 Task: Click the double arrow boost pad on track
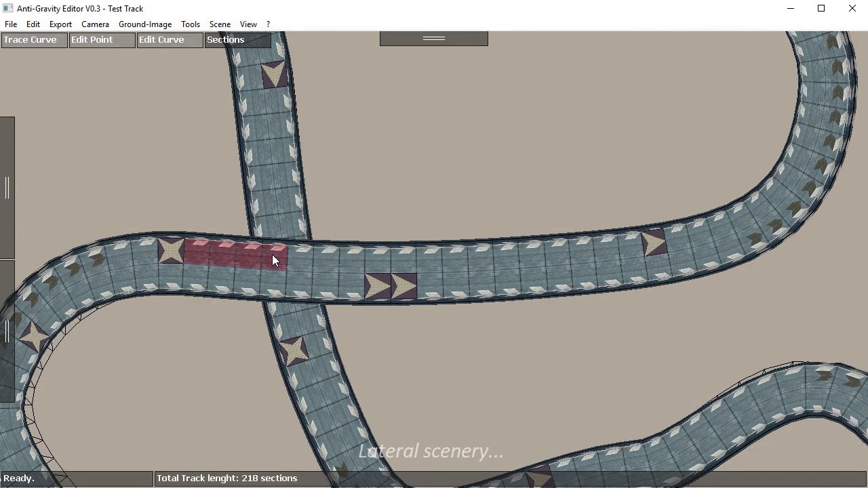391,286
